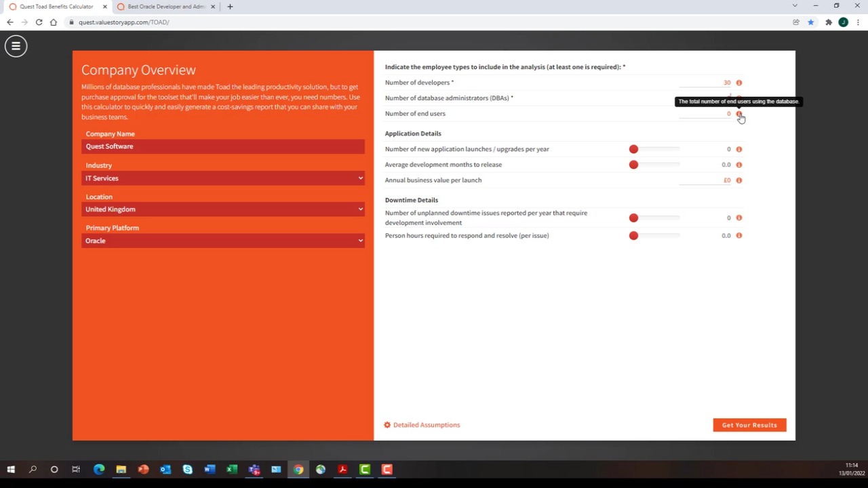
Task: Click the reload page icon in the browser
Action: coord(39,22)
